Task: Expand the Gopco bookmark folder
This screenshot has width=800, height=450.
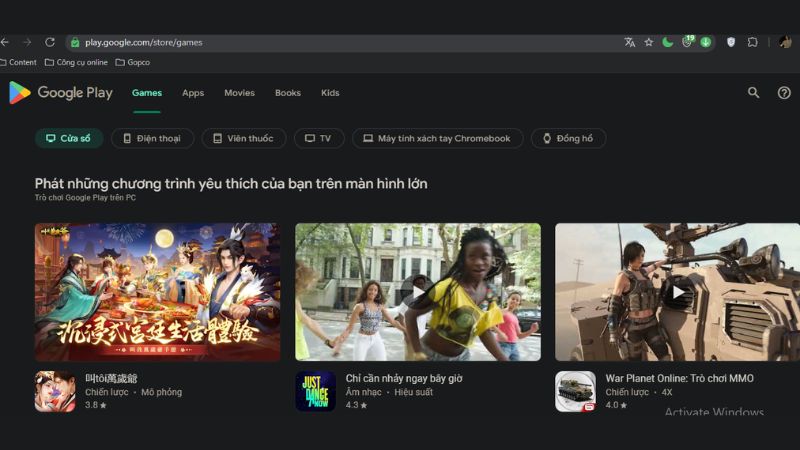Action: [x=132, y=62]
